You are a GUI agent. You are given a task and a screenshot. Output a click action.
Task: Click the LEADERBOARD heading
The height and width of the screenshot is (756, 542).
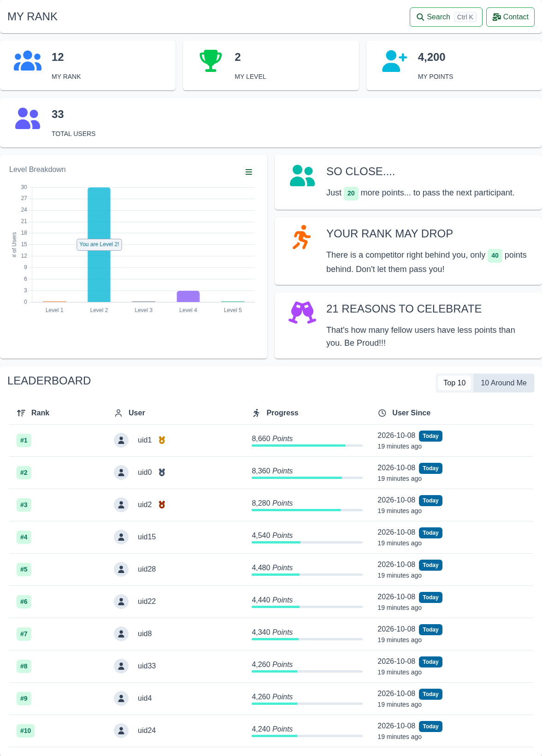[49, 381]
